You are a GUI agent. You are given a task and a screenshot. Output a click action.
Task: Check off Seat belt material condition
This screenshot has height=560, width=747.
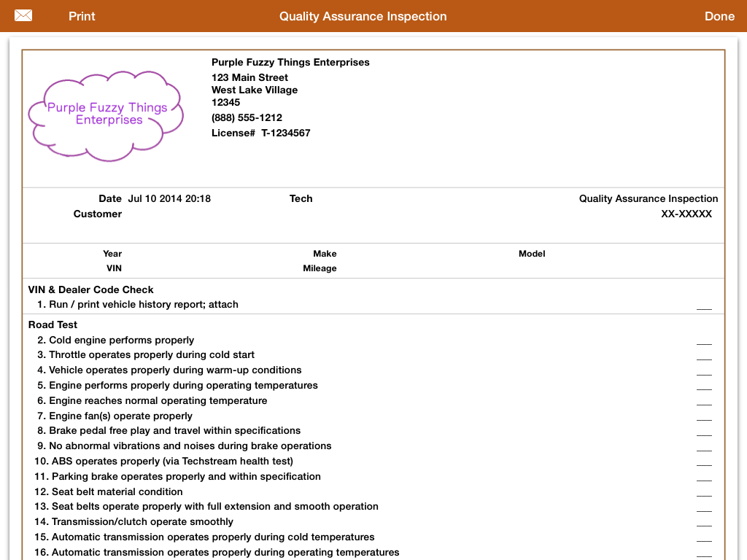tap(703, 492)
